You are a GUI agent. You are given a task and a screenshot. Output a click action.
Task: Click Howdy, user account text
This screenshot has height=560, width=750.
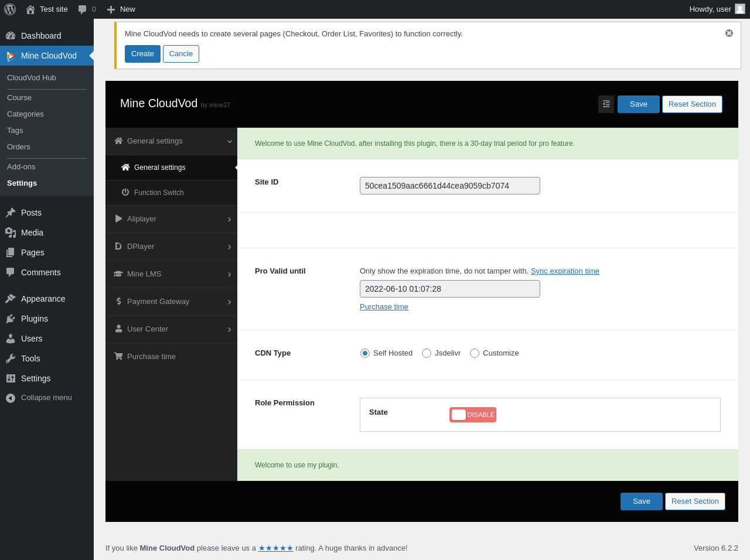[710, 9]
